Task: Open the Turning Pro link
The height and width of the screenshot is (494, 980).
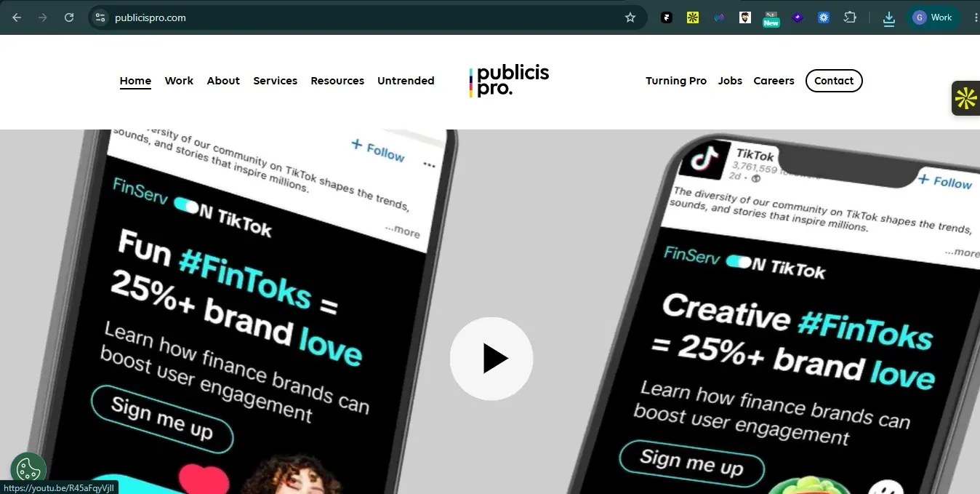Action: coord(676,81)
